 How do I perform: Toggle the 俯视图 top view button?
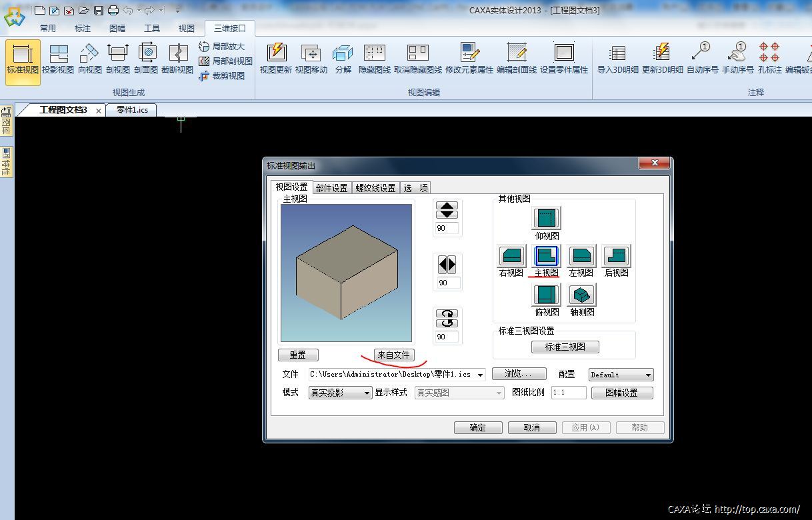(x=547, y=294)
